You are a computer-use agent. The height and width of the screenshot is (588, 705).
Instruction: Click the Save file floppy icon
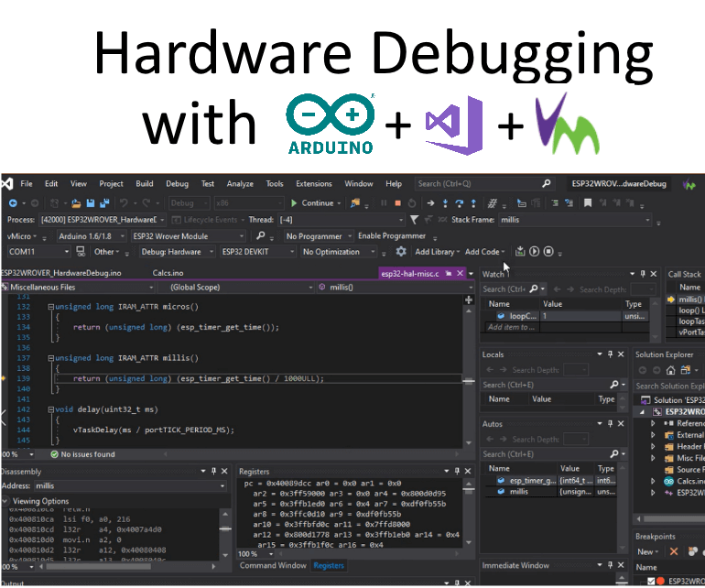tap(91, 203)
